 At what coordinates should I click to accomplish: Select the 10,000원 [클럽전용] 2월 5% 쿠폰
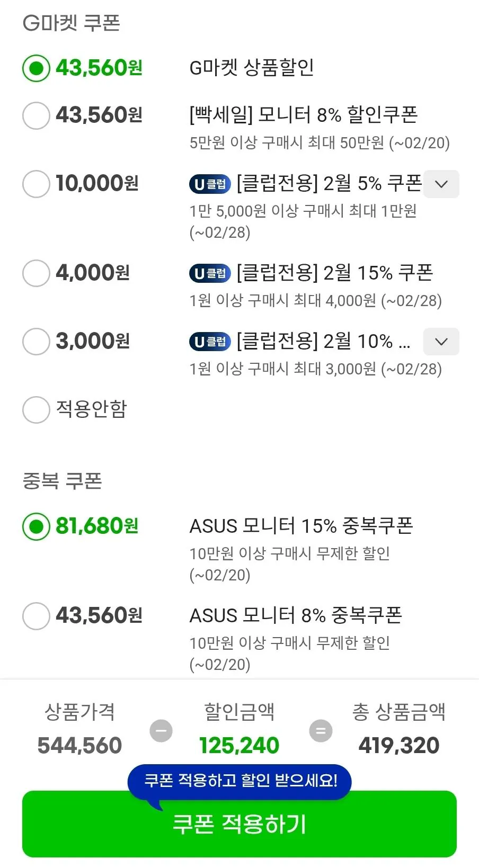36,184
